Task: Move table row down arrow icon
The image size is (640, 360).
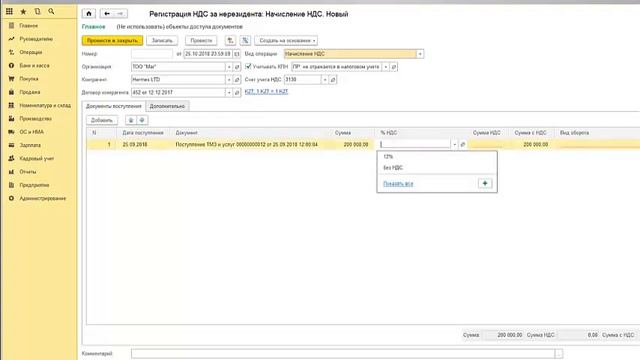Action: coord(142,120)
